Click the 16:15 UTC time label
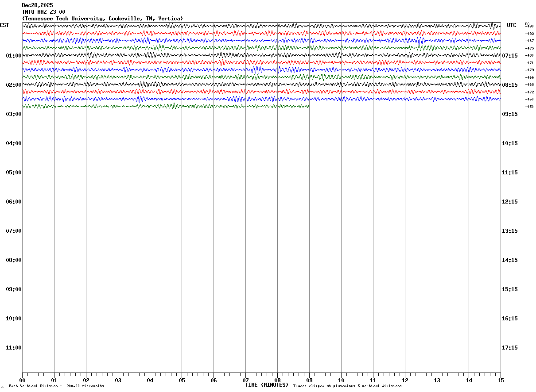The image size is (536, 392). pyautogui.click(x=510, y=319)
